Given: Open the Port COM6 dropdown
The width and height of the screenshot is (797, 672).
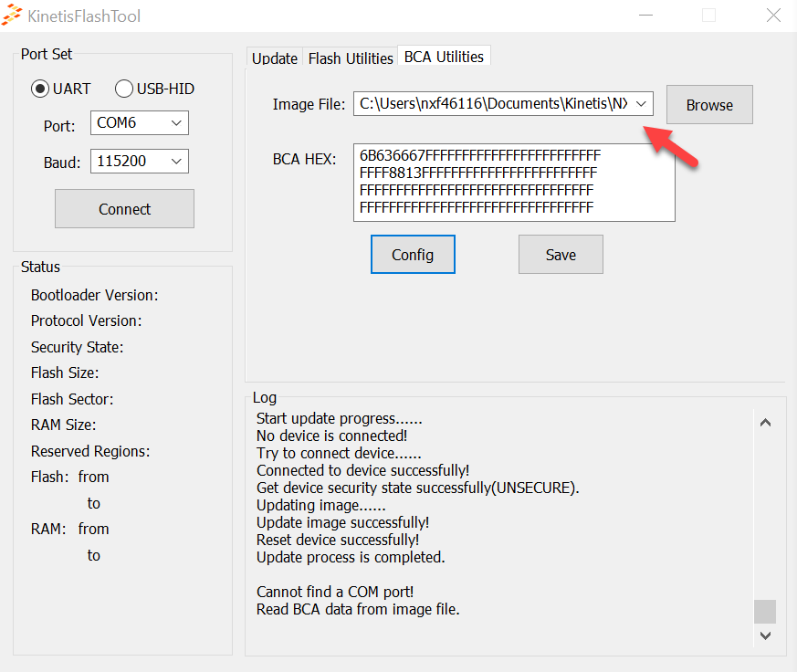Looking at the screenshot, I should click(x=140, y=122).
